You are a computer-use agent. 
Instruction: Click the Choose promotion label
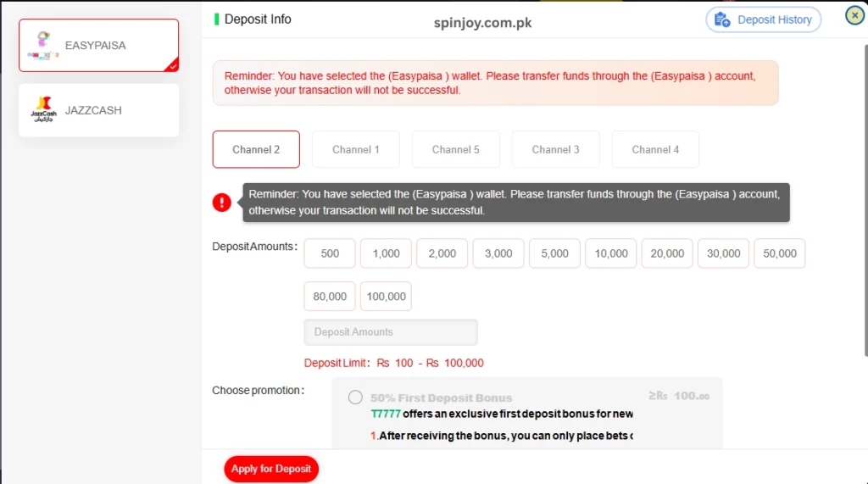tap(258, 391)
